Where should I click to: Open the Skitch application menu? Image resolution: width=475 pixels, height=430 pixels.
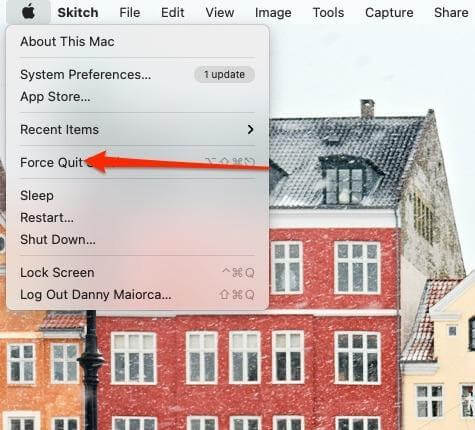78,13
